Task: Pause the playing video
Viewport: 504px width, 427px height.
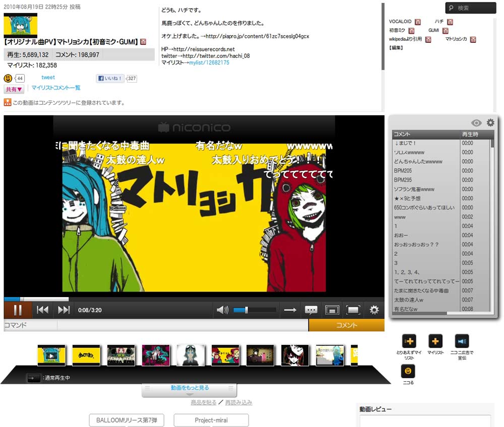Action: click(17, 310)
